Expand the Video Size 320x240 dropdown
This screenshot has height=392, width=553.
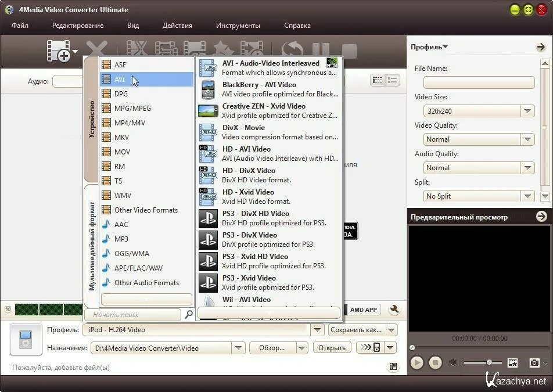coord(527,111)
